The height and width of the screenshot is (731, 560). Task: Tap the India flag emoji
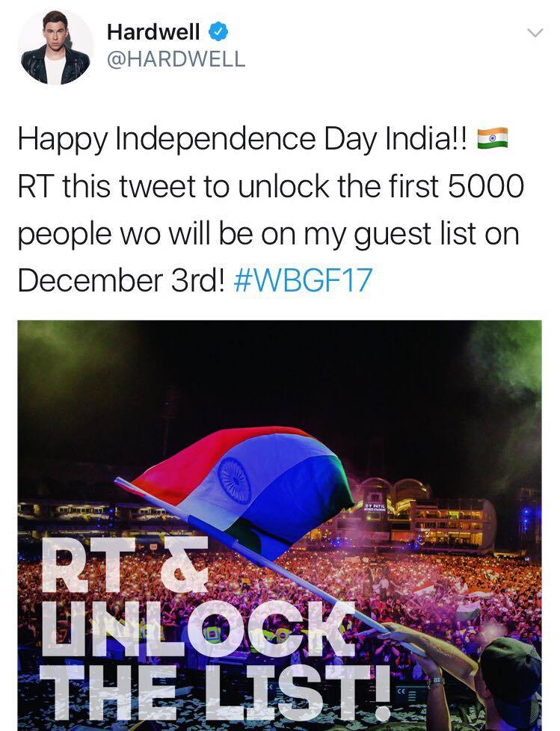pos(493,138)
